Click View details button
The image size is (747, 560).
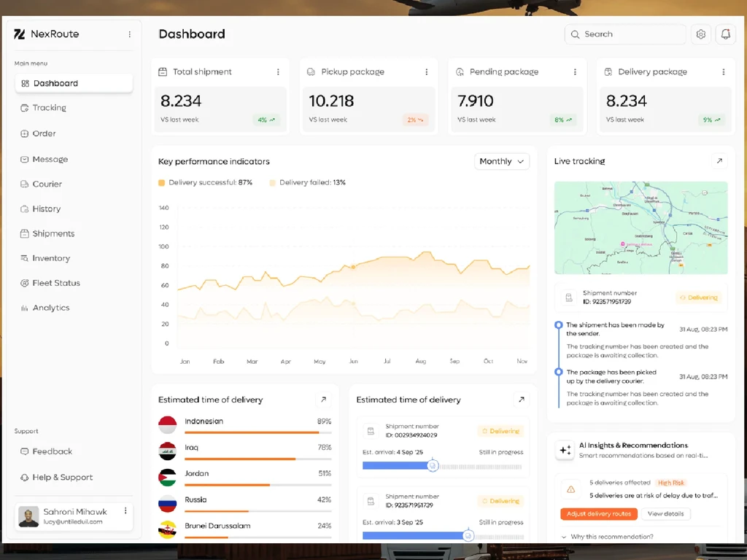665,514
